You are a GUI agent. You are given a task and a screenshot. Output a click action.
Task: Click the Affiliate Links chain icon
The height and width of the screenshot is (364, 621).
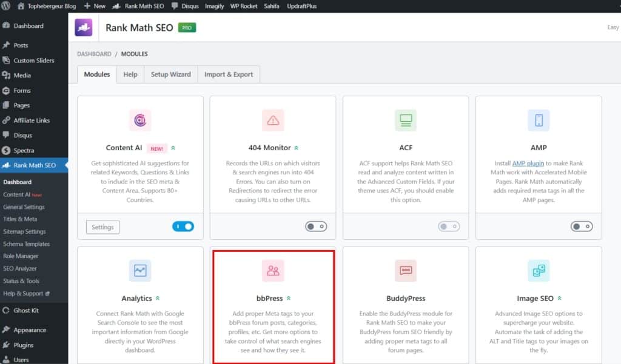point(6,121)
